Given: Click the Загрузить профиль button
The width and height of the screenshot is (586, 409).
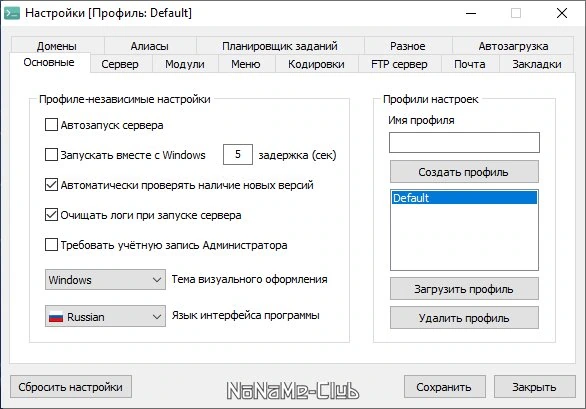Looking at the screenshot, I should (464, 289).
